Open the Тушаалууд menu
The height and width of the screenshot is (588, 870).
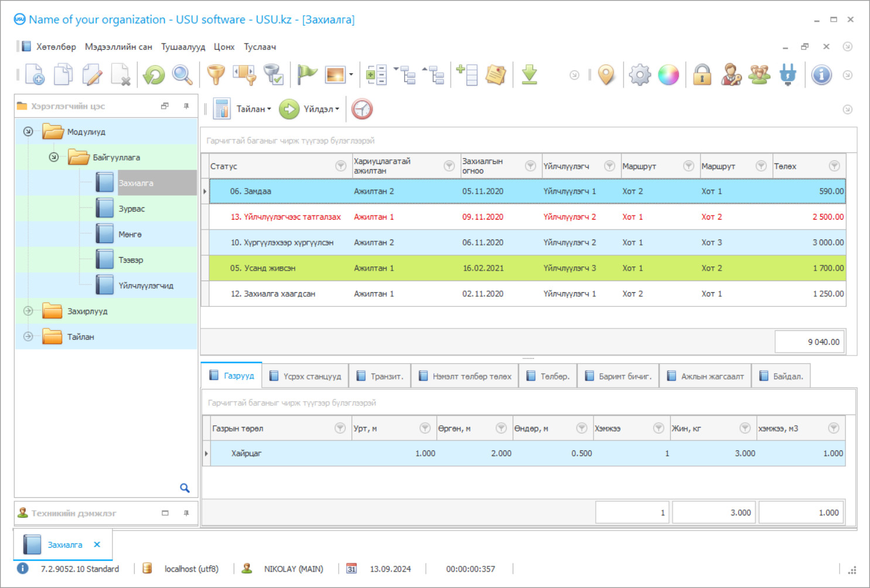[183, 47]
